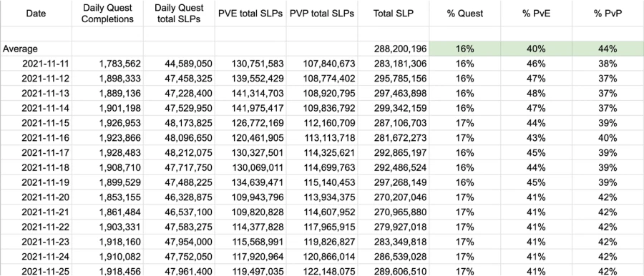
Task: Click the Daily Quest Completions header
Action: click(x=107, y=13)
